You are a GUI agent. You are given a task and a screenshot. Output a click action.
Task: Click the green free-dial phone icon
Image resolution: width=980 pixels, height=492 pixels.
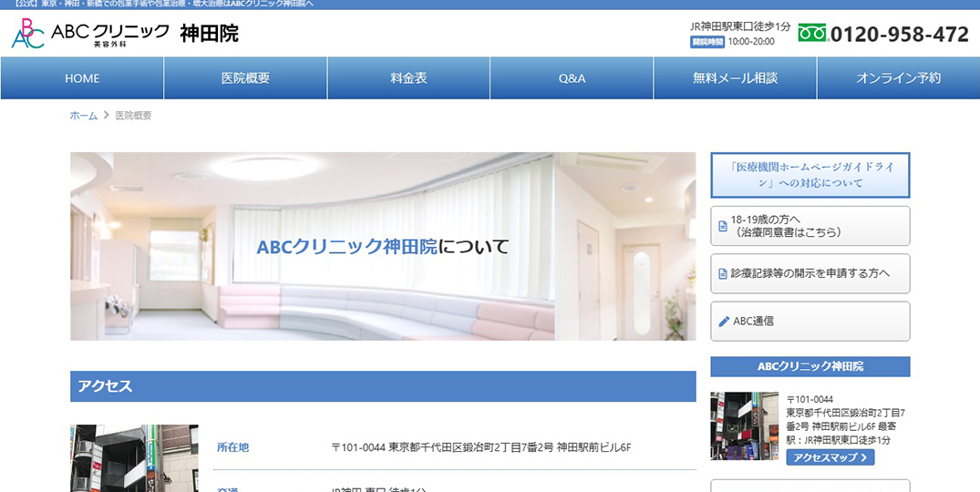(x=811, y=34)
